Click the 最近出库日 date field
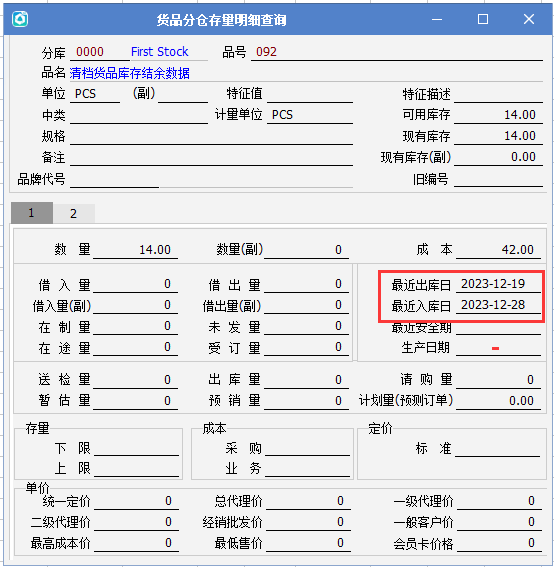The width and height of the screenshot is (554, 567). click(498, 284)
